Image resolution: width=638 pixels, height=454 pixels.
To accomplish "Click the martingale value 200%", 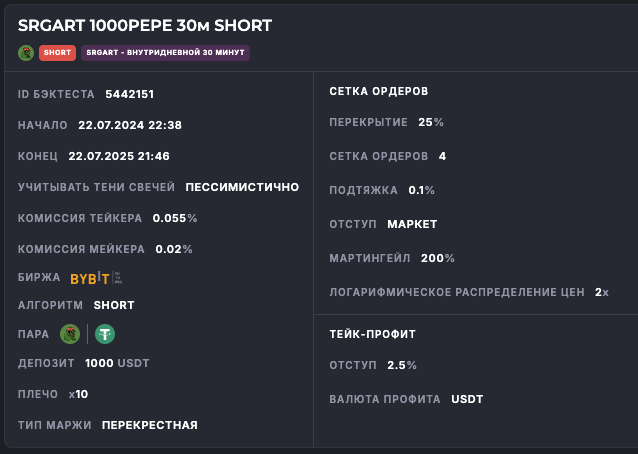I will (x=438, y=258).
